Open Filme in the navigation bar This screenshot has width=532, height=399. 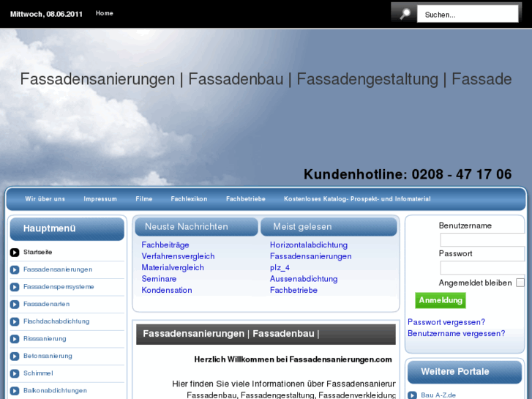coord(144,199)
